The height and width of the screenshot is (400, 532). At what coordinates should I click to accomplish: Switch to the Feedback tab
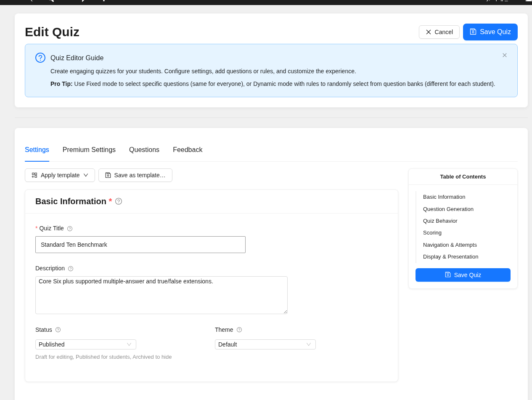point(188,150)
